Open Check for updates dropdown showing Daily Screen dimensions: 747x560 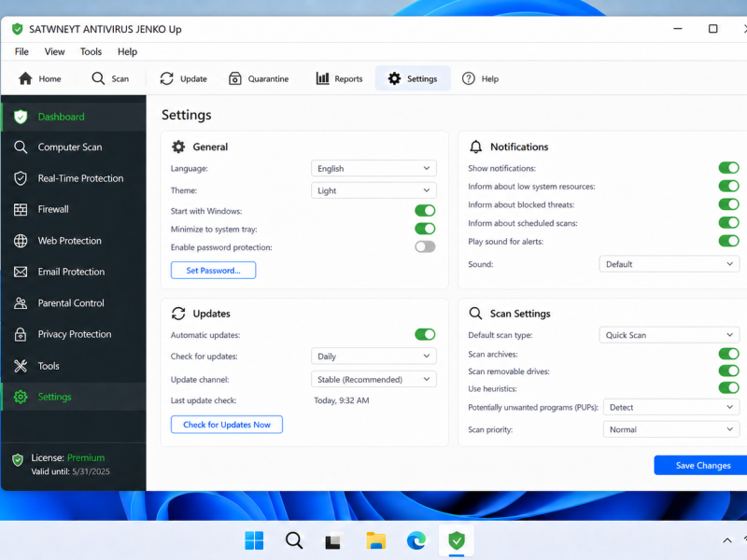tap(373, 357)
